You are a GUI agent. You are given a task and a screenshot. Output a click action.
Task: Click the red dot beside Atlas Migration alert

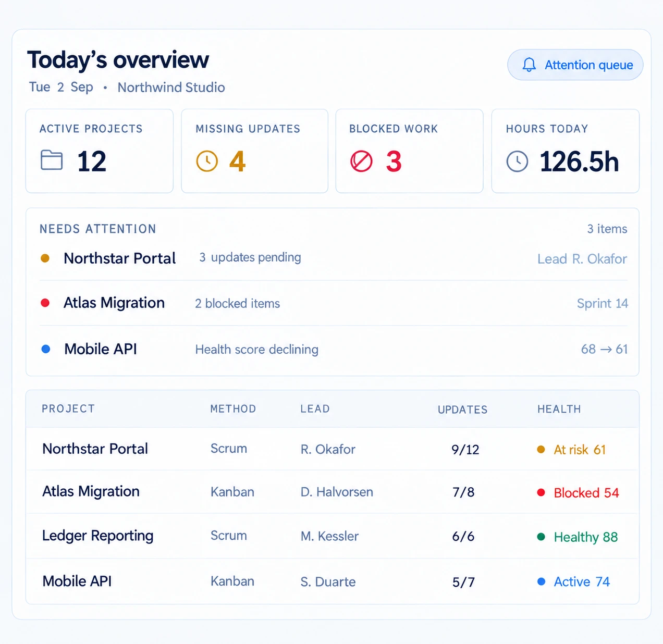point(45,303)
